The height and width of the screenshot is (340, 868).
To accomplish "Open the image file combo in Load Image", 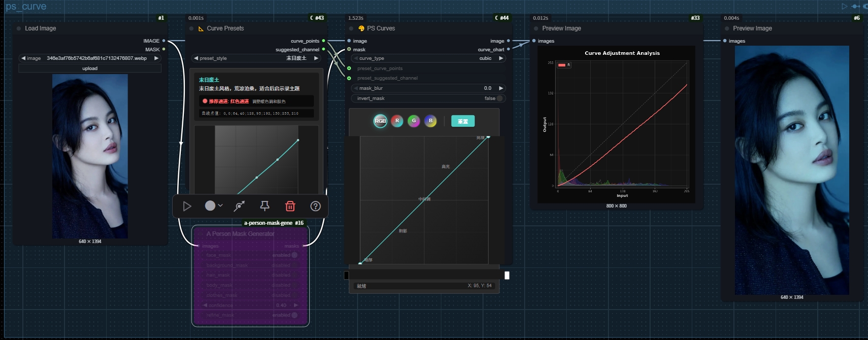I will click(x=90, y=58).
